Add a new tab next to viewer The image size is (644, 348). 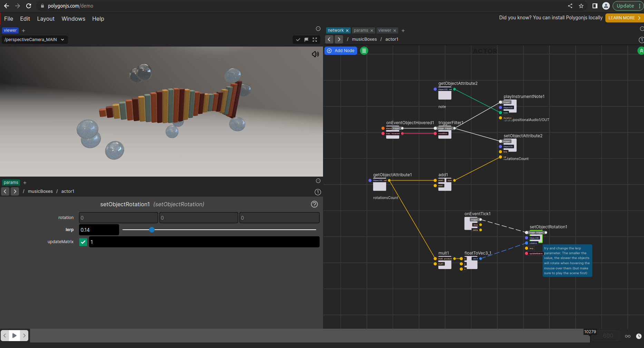tap(23, 31)
